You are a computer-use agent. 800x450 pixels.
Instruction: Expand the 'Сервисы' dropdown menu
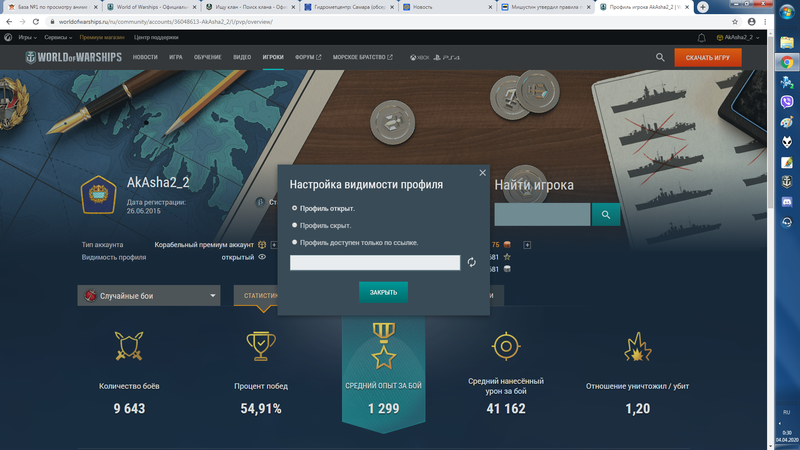pyautogui.click(x=58, y=38)
